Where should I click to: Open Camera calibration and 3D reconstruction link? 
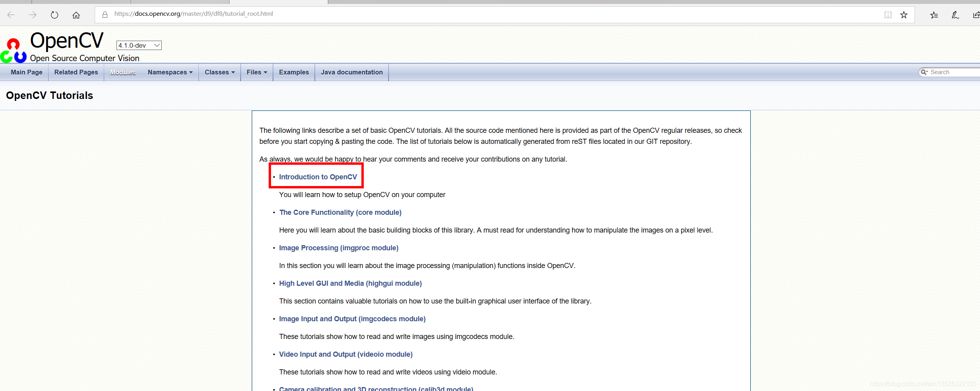point(376,388)
